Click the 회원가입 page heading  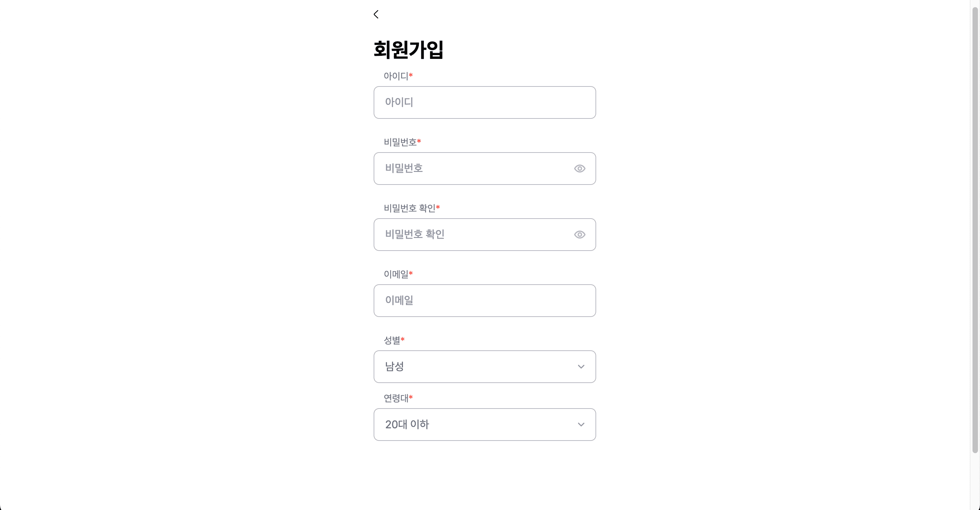408,49
